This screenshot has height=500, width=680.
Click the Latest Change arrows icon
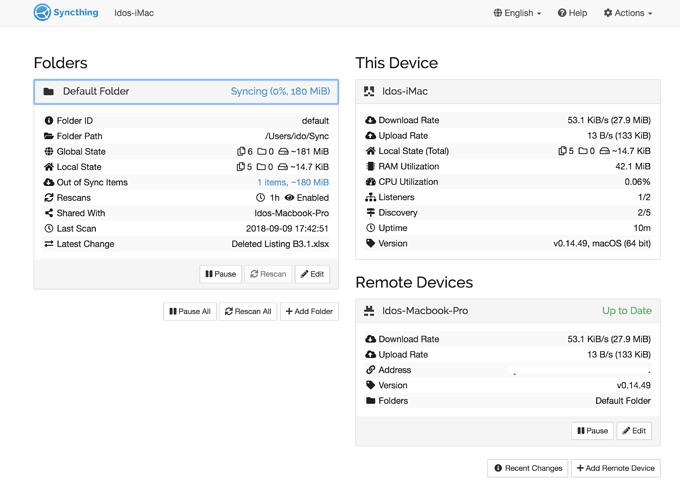[49, 244]
